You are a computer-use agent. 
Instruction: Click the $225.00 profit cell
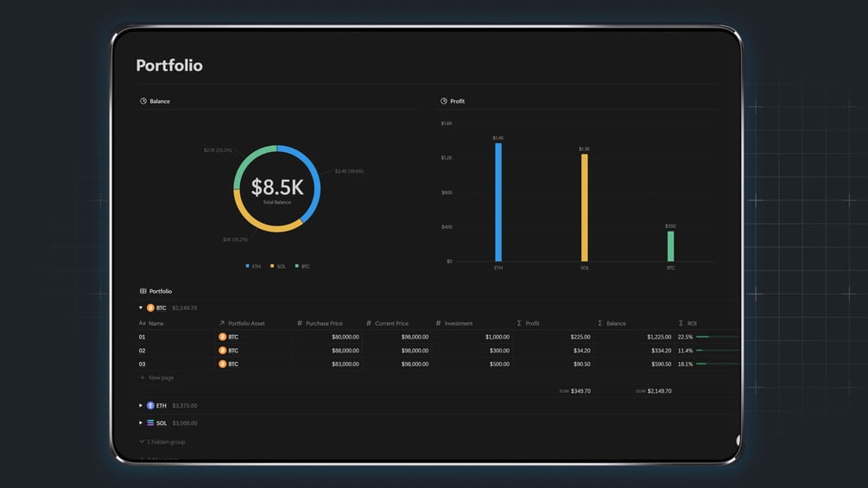tap(580, 337)
